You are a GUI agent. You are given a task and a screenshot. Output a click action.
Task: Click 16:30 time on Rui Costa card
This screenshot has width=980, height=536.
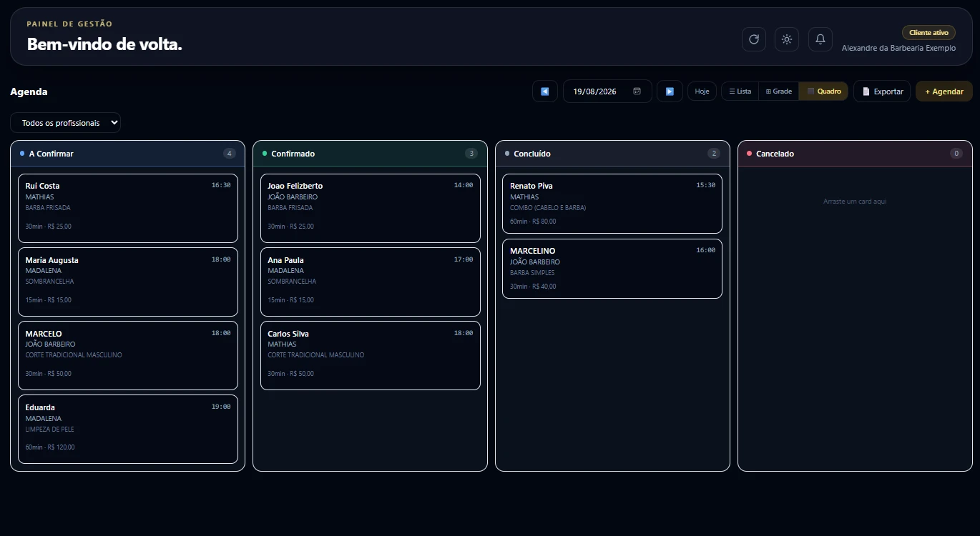tap(221, 185)
